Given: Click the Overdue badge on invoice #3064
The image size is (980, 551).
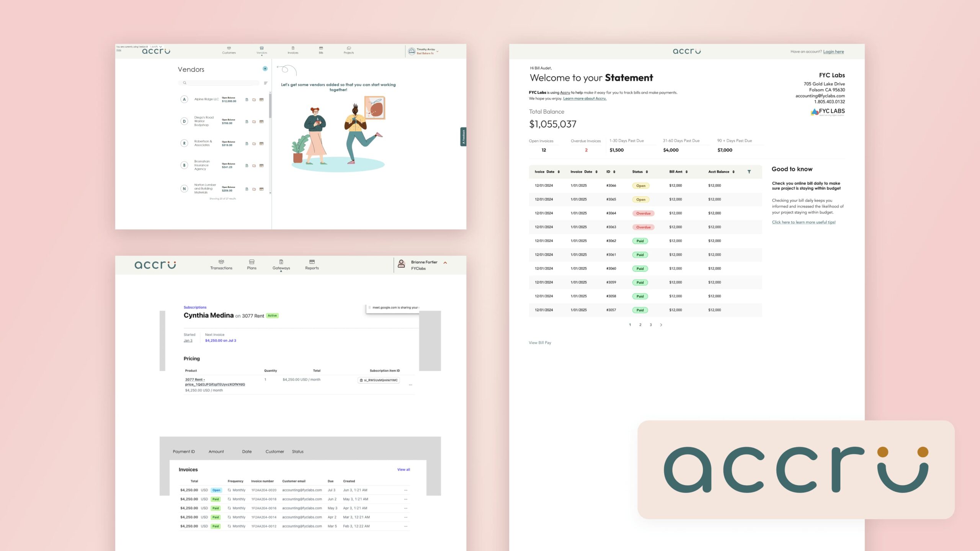Looking at the screenshot, I should coord(643,213).
